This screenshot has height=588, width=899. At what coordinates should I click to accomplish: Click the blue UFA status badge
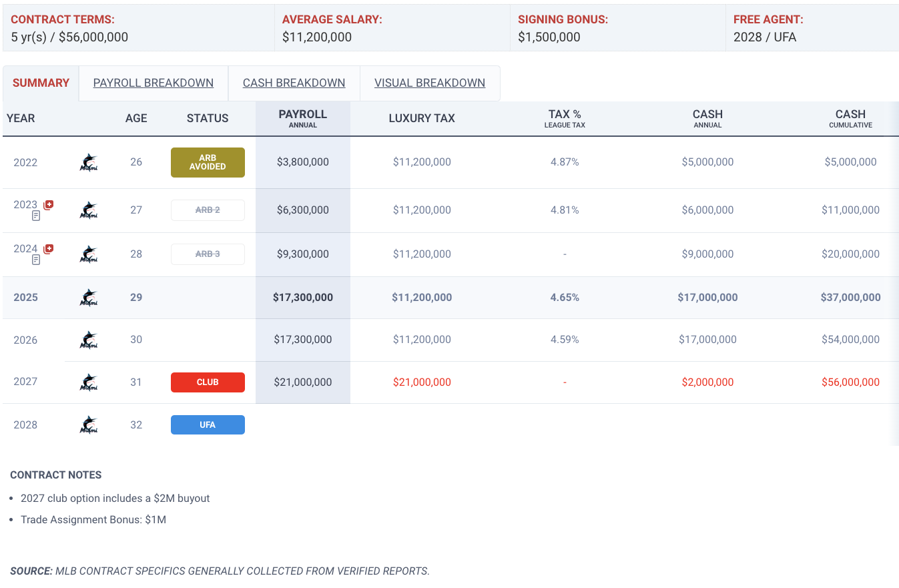[x=208, y=425]
